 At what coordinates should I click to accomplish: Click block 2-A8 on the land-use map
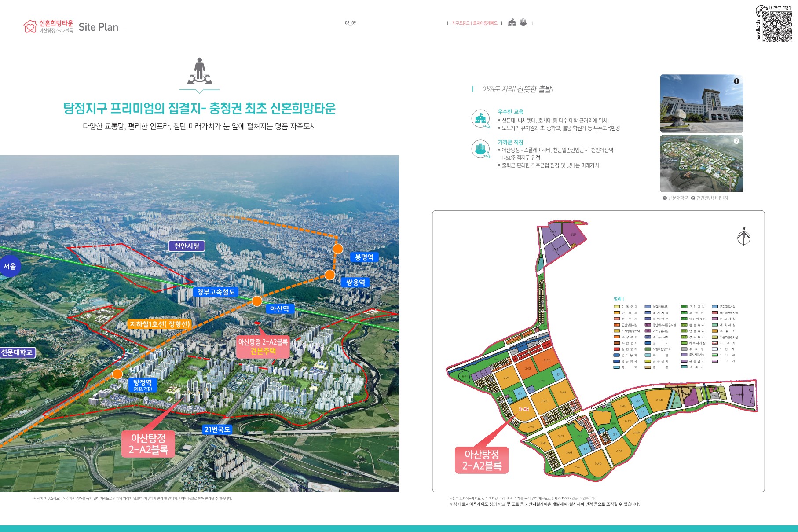click(569, 452)
